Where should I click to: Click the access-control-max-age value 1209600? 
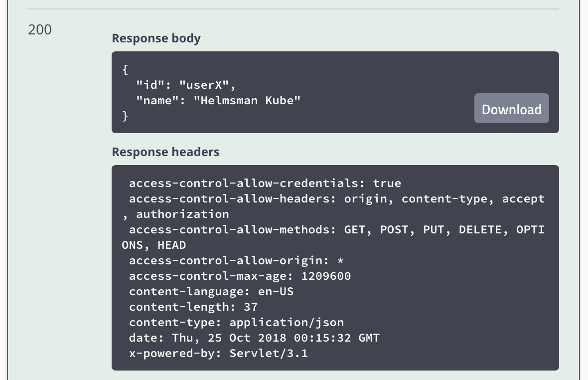click(326, 276)
